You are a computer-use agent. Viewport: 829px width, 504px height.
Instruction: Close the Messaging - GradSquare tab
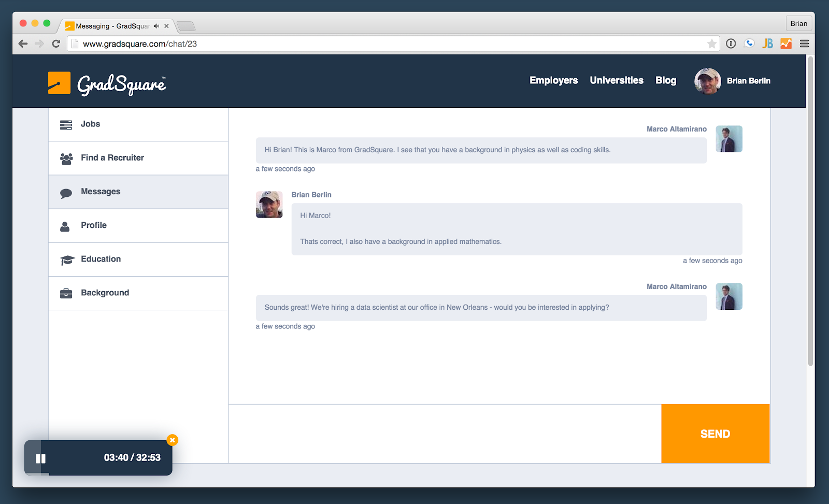(x=166, y=26)
